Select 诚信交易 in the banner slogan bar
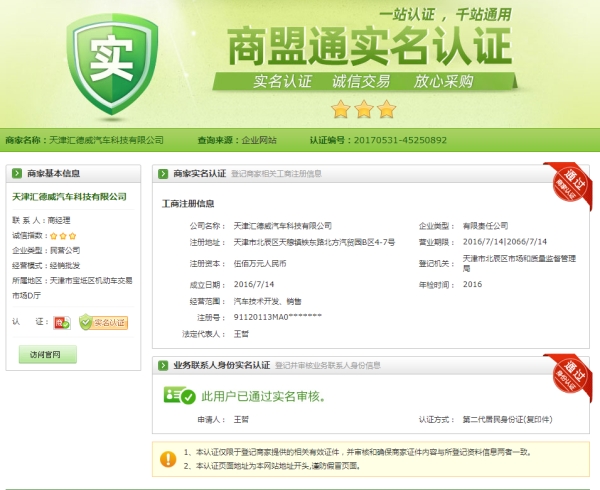Image resolution: width=600 pixels, height=490 pixels. pyautogui.click(x=360, y=81)
